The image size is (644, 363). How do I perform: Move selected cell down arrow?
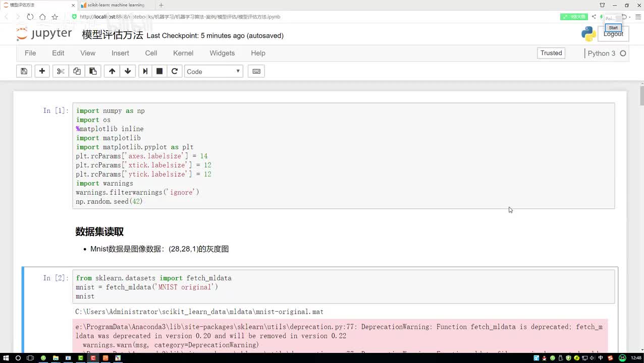128,71
